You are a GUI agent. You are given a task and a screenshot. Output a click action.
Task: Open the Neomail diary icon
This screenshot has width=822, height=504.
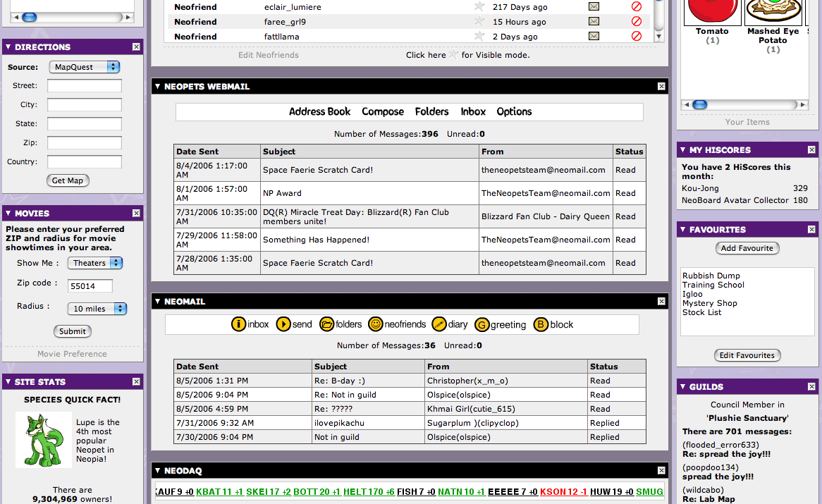(x=439, y=324)
